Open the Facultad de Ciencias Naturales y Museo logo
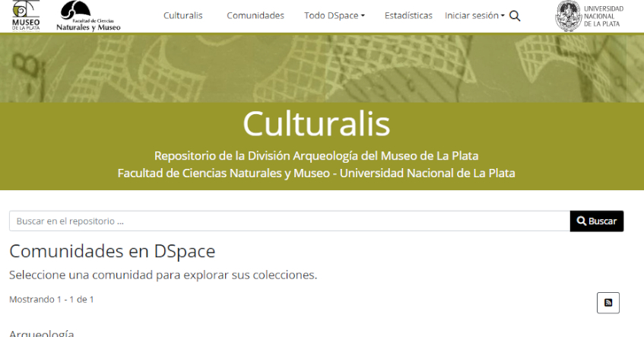The image size is (644, 337). pos(88,16)
